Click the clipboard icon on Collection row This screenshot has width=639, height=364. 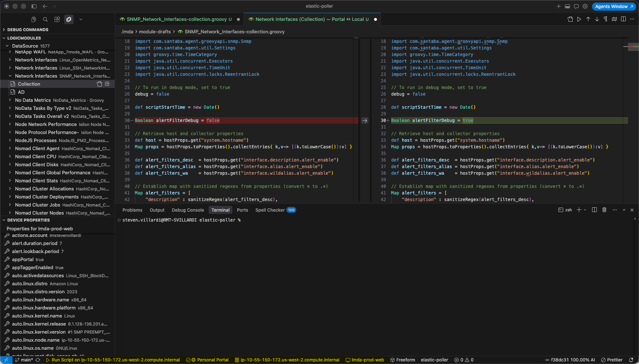[99, 84]
